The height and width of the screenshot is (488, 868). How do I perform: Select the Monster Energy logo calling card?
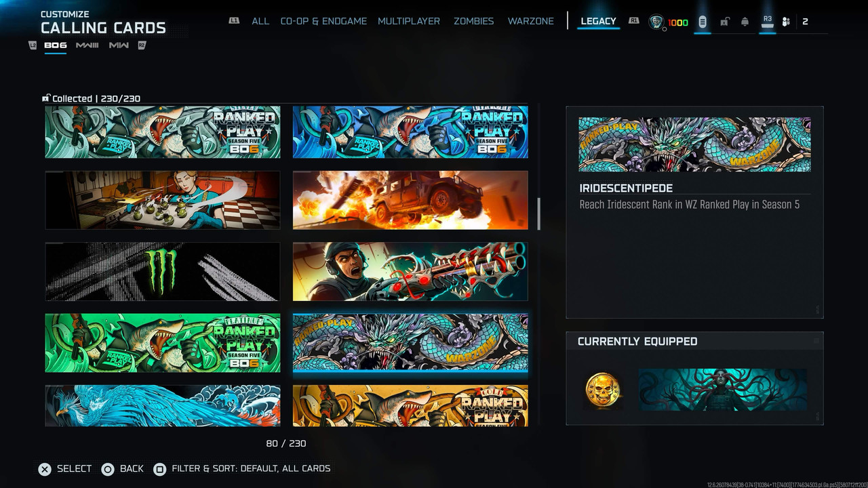click(x=163, y=271)
